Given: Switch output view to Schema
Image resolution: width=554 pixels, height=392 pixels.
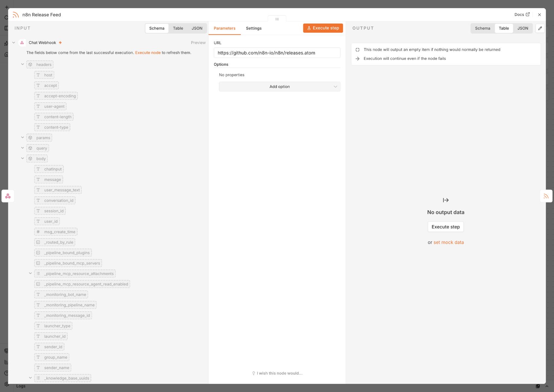Looking at the screenshot, I should tap(482, 28).
